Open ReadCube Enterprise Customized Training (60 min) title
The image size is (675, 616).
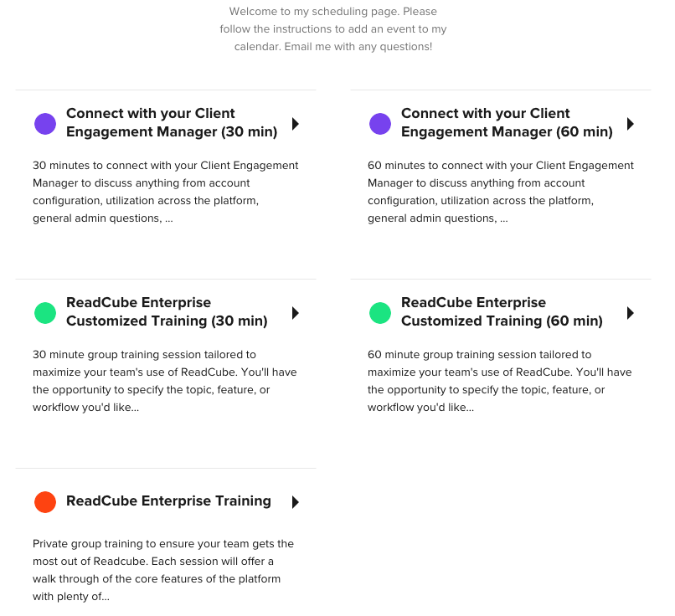click(x=502, y=311)
